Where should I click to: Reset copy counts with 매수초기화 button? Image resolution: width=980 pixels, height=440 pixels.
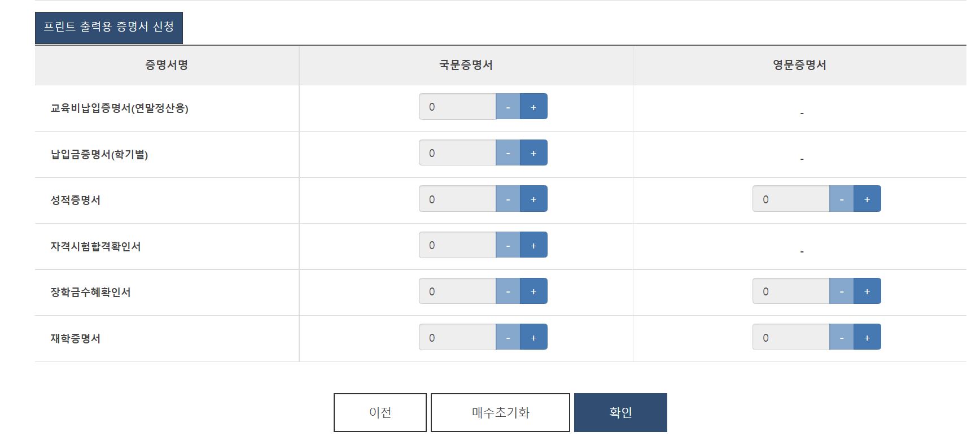click(500, 412)
